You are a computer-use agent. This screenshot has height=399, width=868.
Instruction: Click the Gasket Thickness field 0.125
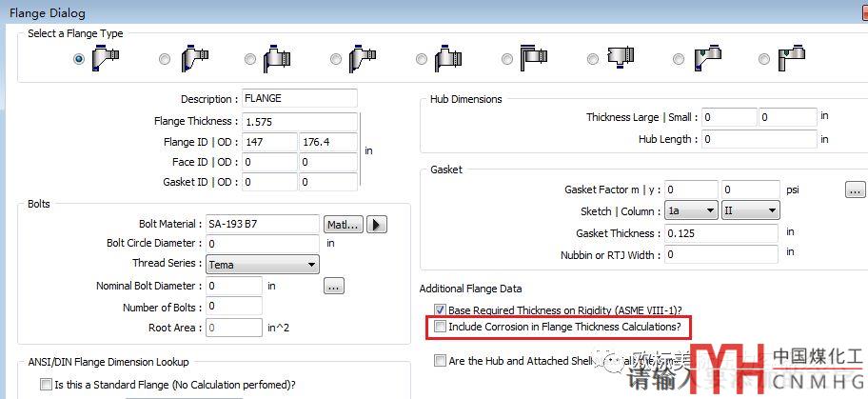click(721, 233)
